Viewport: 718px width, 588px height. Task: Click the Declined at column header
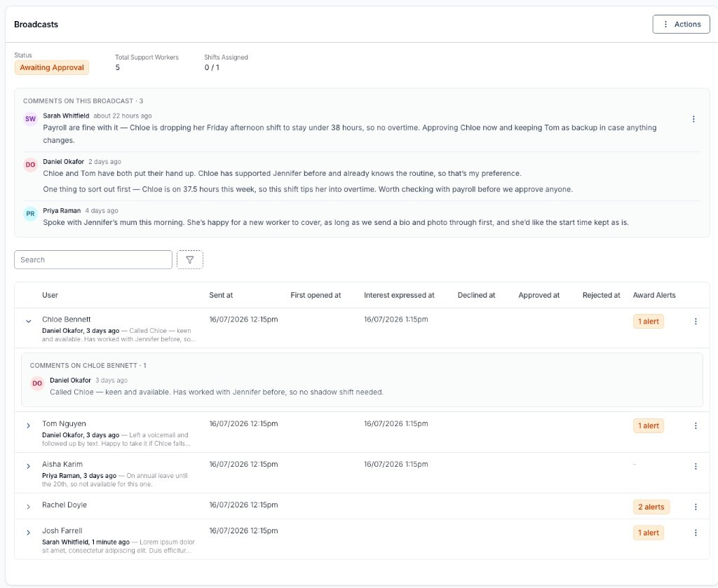click(476, 295)
